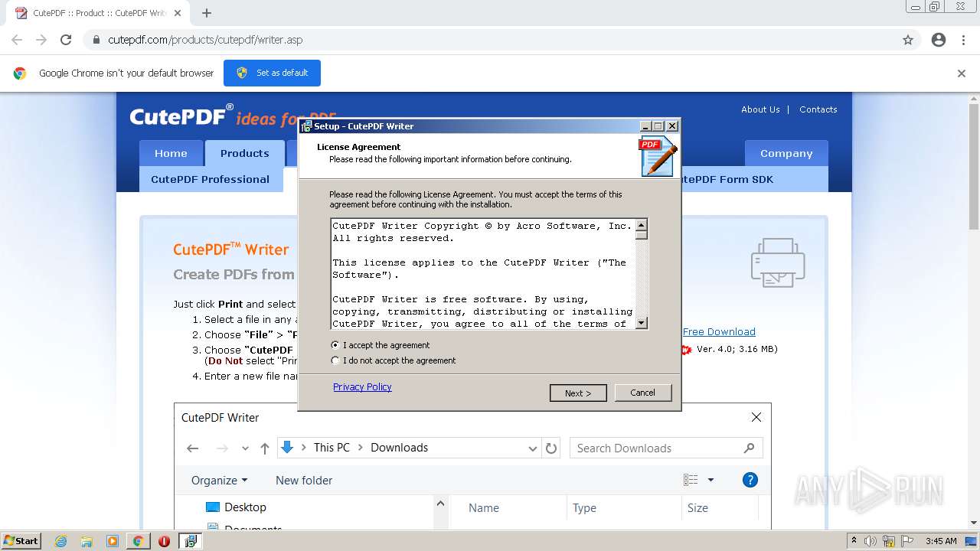Click the printer illustration icon
The image size is (980, 551).
pyautogui.click(x=778, y=262)
